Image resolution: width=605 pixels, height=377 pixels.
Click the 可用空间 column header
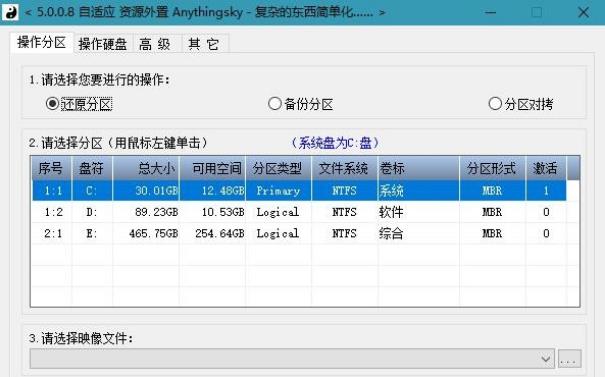point(213,168)
